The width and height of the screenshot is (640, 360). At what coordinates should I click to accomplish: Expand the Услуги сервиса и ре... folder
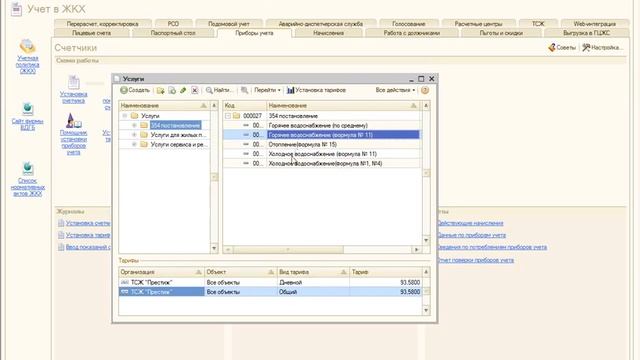pyautogui.click(x=134, y=144)
